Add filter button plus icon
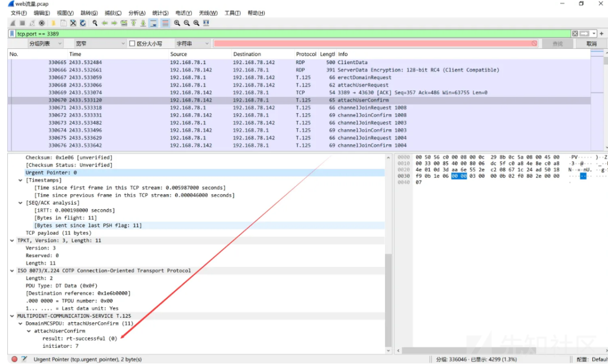Viewport: 608px width, 364px height. pyautogui.click(x=601, y=34)
